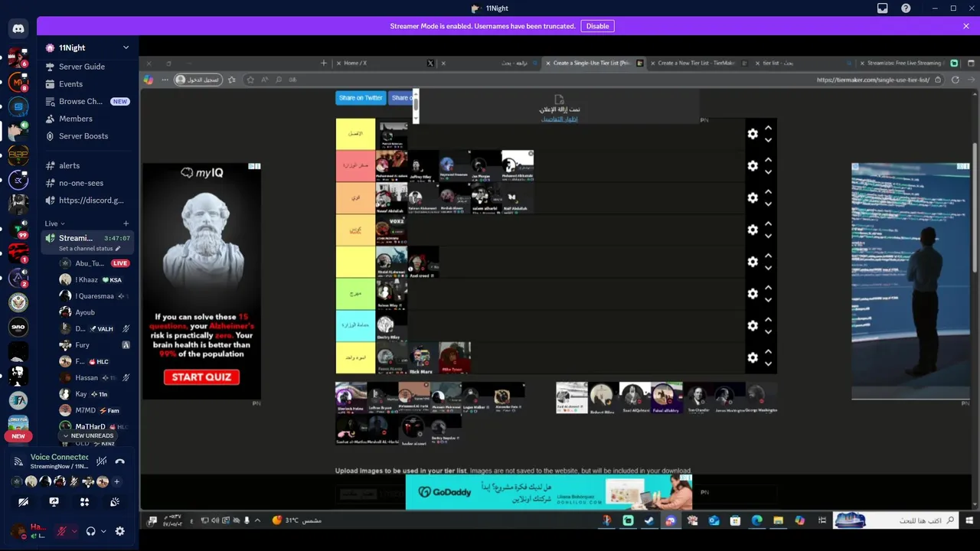Screen dimensions: 980x551
Task: Open Server Boosts entry
Action: pos(88,136)
